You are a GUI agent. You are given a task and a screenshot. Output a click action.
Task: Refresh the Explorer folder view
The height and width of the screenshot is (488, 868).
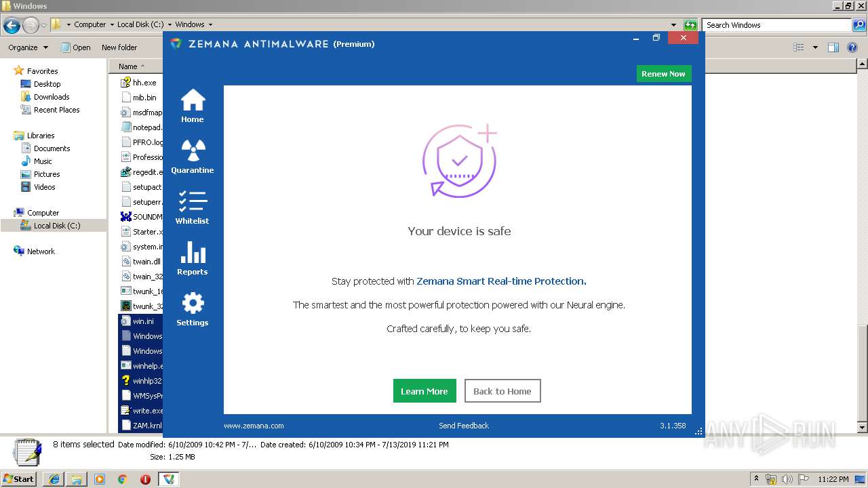pyautogui.click(x=690, y=25)
